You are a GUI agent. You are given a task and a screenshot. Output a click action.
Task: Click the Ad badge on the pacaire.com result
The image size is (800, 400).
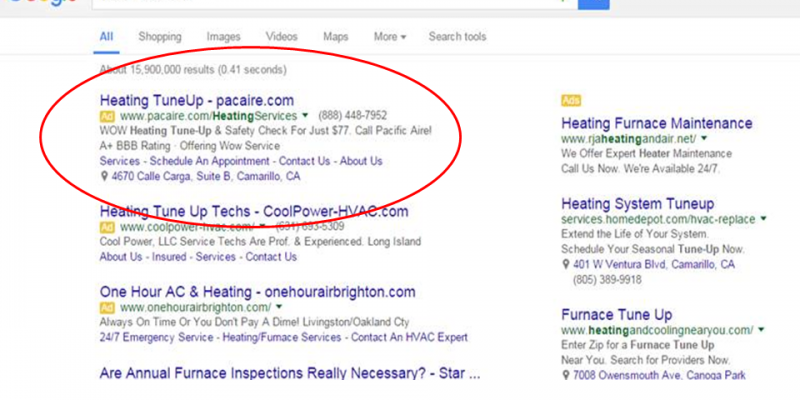click(107, 116)
